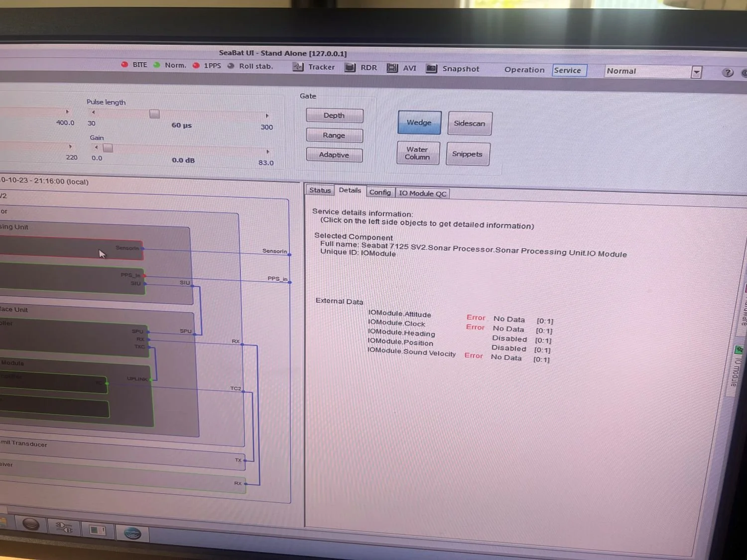Click the 21:16:00 (local) timestamp
Image resolution: width=747 pixels, height=560 pixels.
coord(61,181)
